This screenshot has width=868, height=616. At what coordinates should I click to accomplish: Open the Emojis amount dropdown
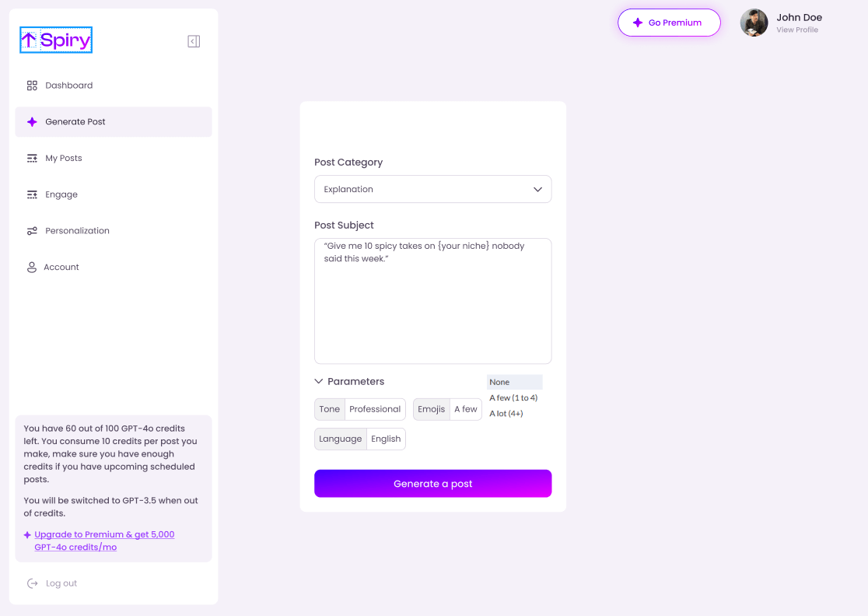465,408
